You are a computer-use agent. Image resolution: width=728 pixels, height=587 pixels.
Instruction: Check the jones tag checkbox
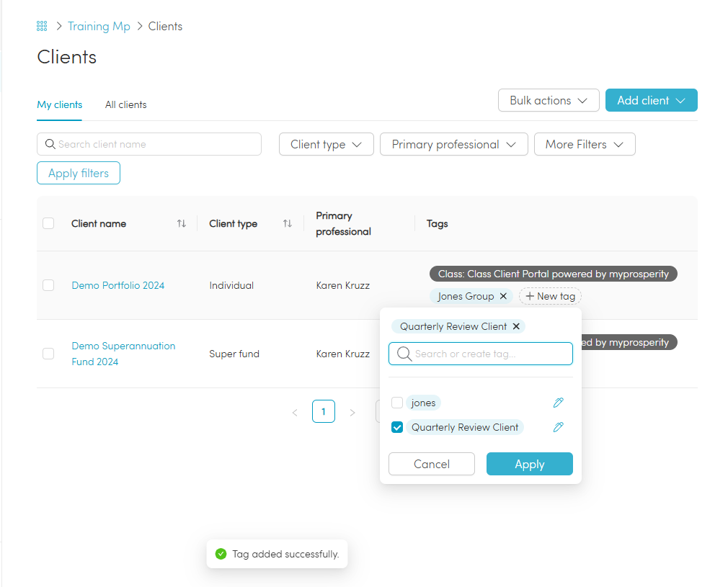397,403
